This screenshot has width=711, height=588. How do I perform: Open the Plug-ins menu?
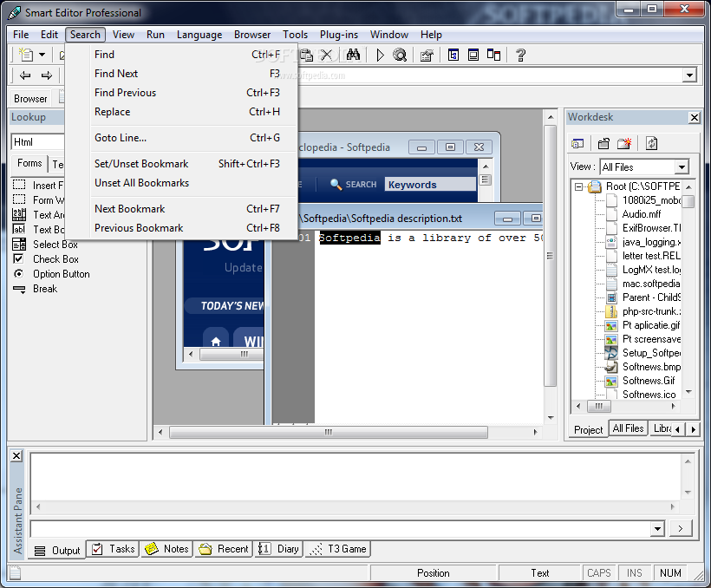coord(339,35)
